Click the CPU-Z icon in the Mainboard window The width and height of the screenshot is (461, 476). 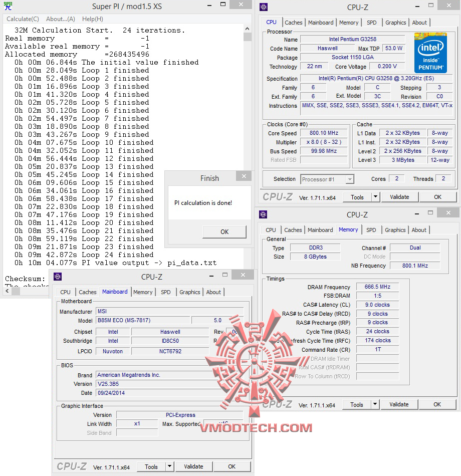(58, 277)
